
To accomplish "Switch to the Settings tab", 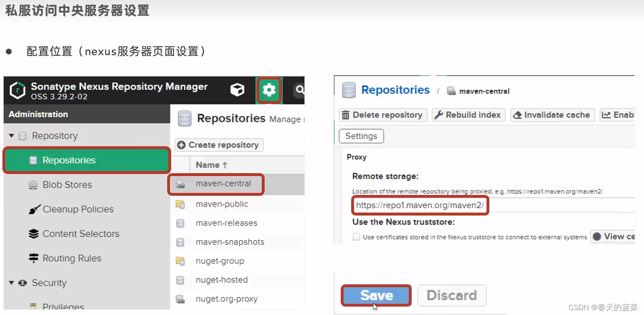I will 361,136.
